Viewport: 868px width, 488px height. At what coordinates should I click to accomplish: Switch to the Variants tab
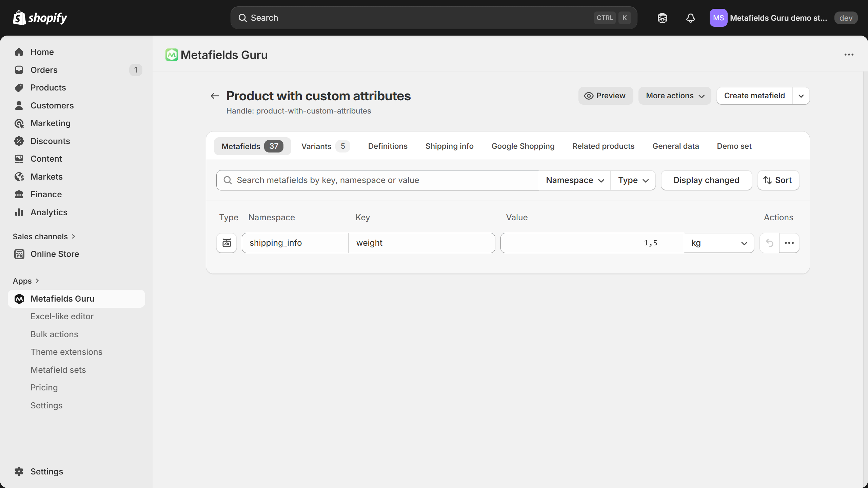325,146
